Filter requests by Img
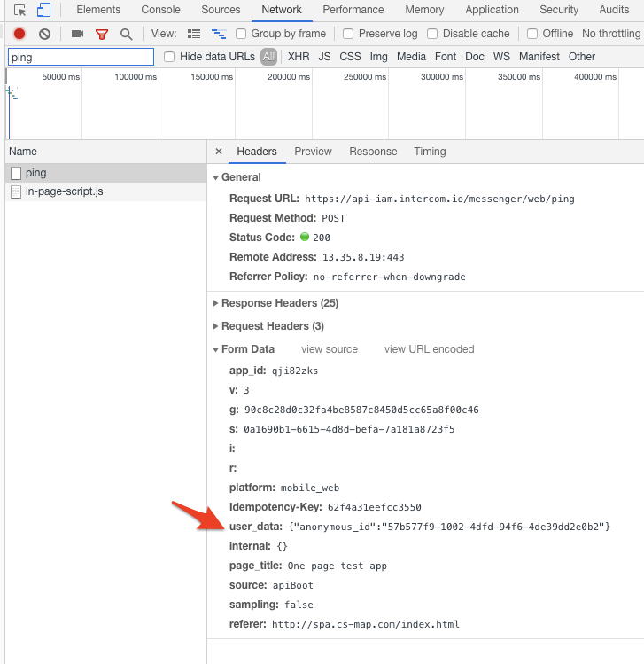This screenshot has height=664, width=644. pyautogui.click(x=379, y=57)
